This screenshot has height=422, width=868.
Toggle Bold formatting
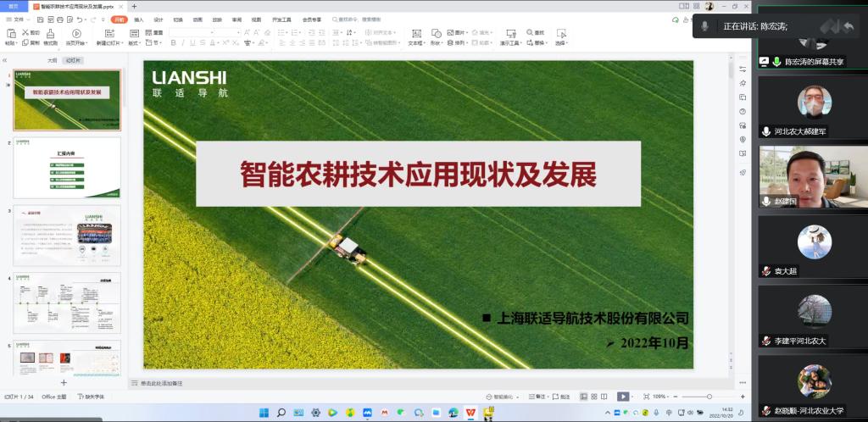173,42
